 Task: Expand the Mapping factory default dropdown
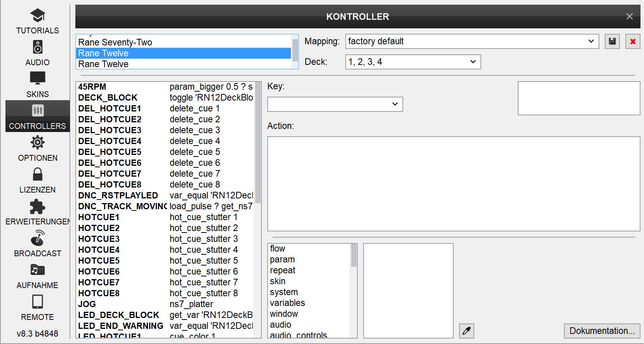(x=472, y=42)
